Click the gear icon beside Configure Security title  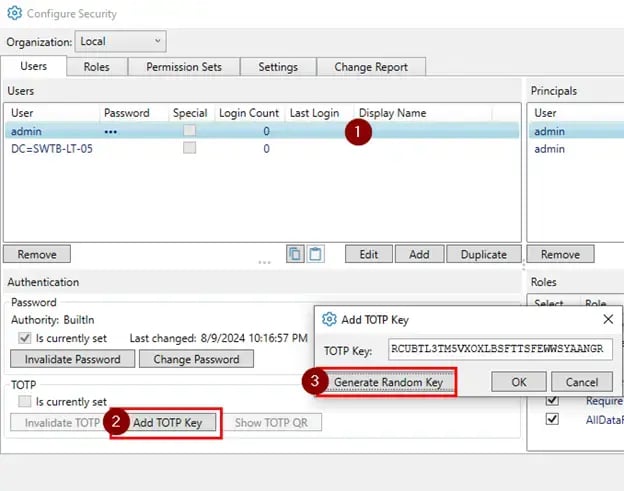(x=15, y=13)
